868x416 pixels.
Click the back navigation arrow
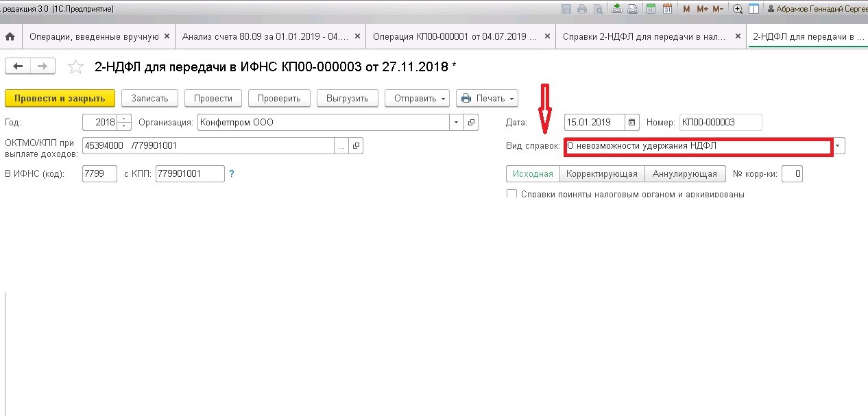click(19, 66)
